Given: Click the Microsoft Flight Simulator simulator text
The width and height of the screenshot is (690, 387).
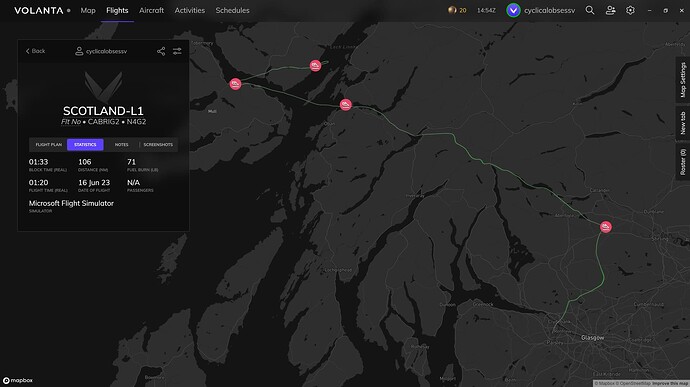Looking at the screenshot, I should pyautogui.click(x=71, y=203).
